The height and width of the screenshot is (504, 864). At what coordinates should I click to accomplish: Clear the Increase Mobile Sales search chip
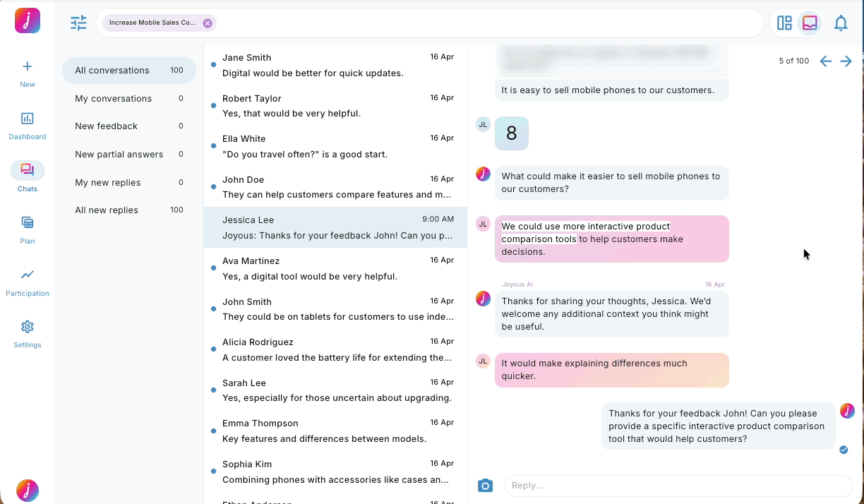(208, 23)
